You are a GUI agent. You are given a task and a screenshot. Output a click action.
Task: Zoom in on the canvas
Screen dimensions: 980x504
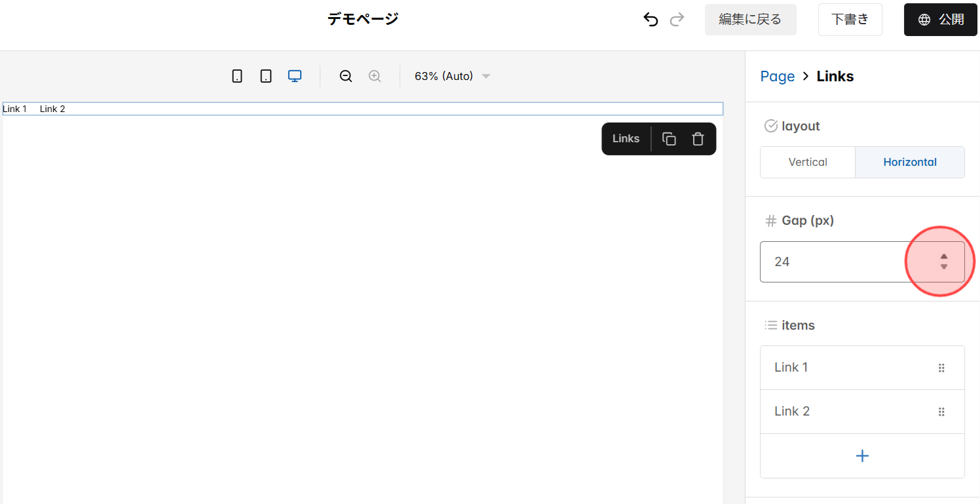(374, 76)
